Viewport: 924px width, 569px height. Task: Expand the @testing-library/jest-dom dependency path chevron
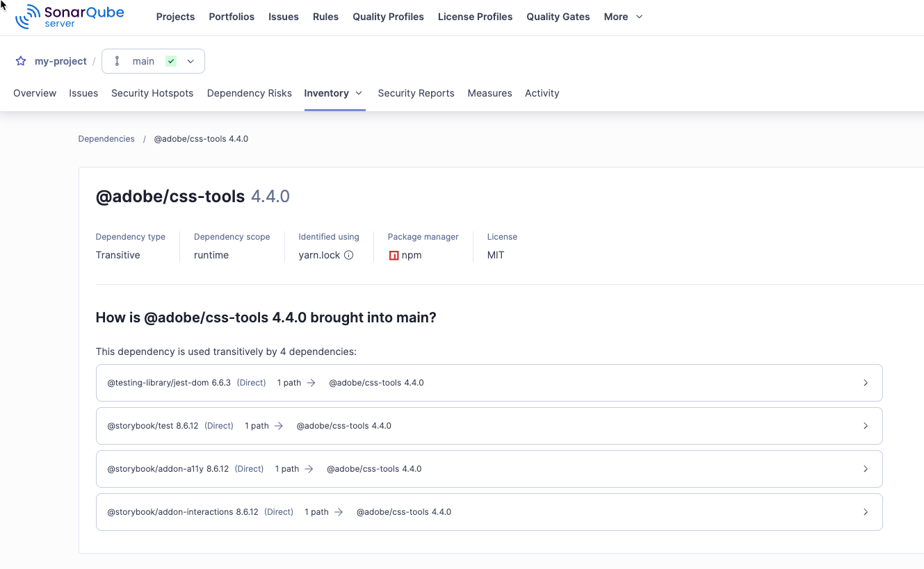click(865, 383)
